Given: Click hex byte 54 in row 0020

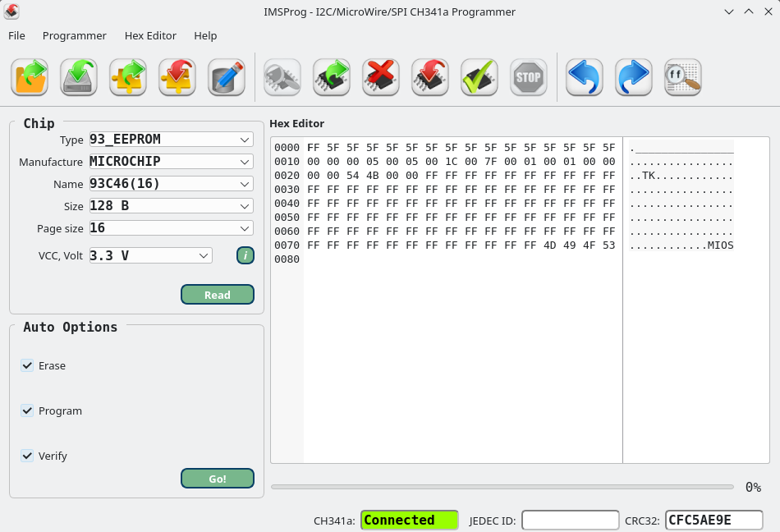Looking at the screenshot, I should (353, 176).
